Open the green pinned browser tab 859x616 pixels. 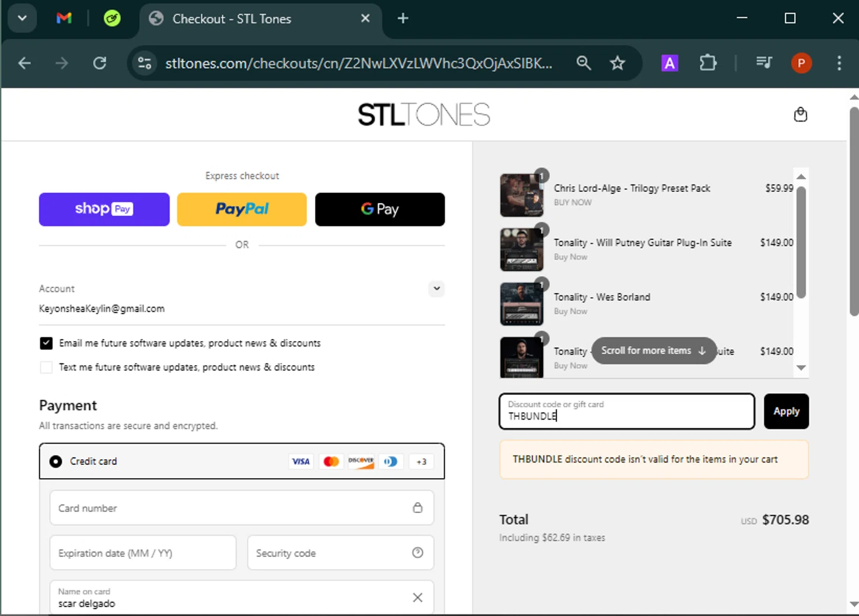tap(112, 18)
